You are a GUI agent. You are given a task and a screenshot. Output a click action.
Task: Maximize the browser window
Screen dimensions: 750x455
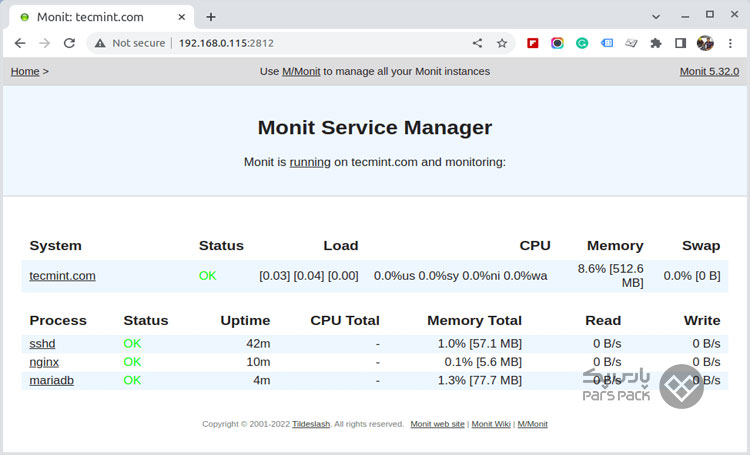pyautogui.click(x=710, y=15)
